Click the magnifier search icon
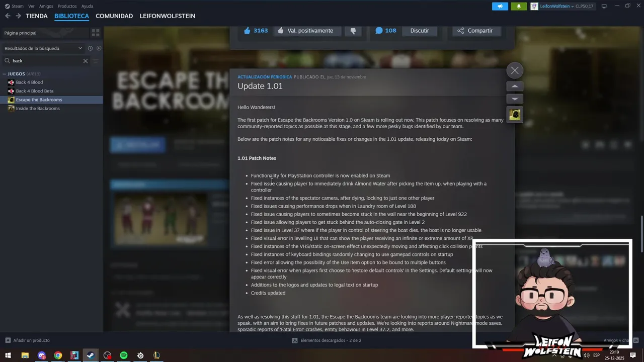This screenshot has width=644, height=362. [x=8, y=61]
